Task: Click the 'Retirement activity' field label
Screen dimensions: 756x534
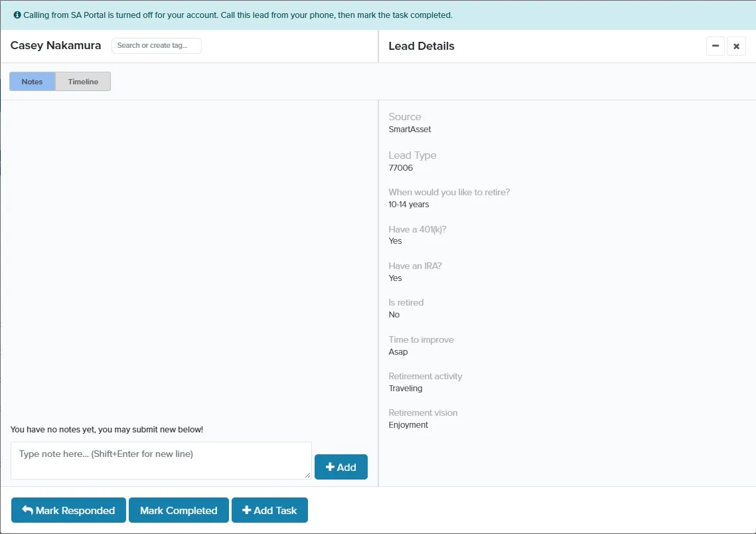Action: pyautogui.click(x=425, y=377)
